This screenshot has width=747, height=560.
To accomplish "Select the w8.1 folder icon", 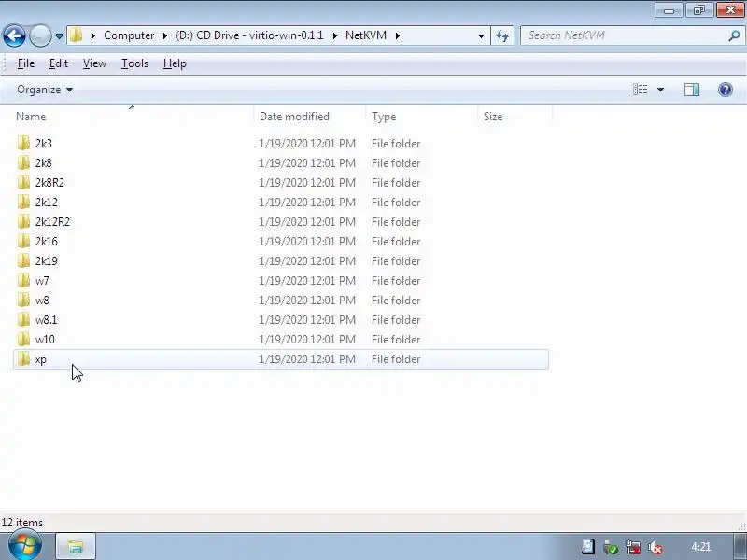I will click(x=23, y=319).
